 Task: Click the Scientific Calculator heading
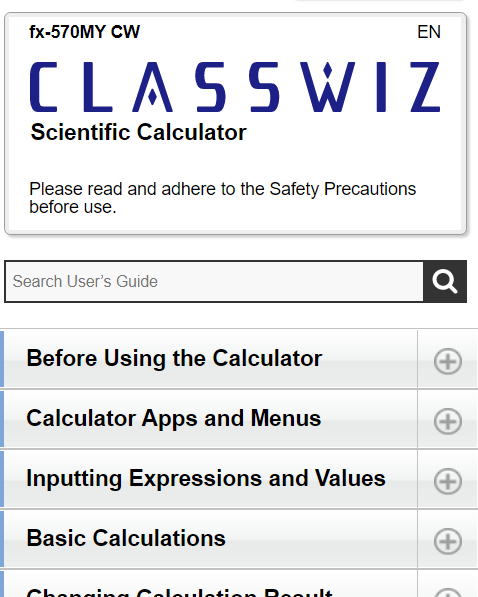139,132
